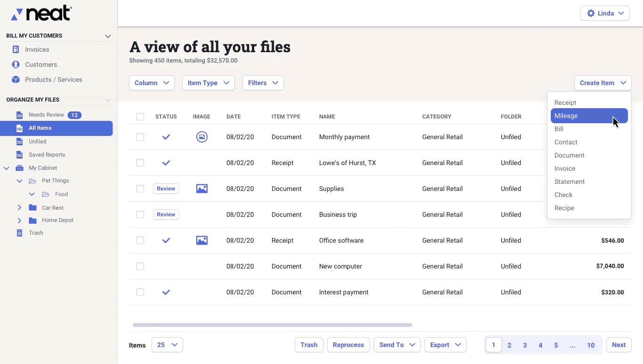Jump to page 5 of results
643x364 pixels.
click(x=556, y=345)
